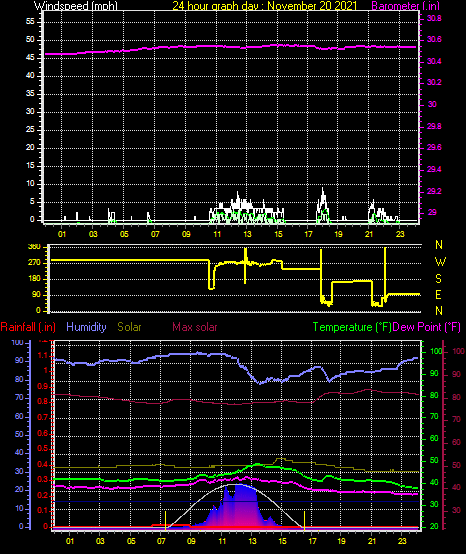Viewport: 466px width, 554px height.
Task: Click the yellow sunrise marker near hour 07
Action: point(165,520)
